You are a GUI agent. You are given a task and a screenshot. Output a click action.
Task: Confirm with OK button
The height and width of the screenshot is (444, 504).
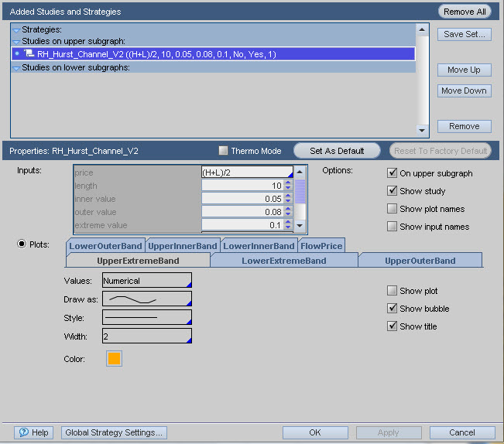pos(315,432)
